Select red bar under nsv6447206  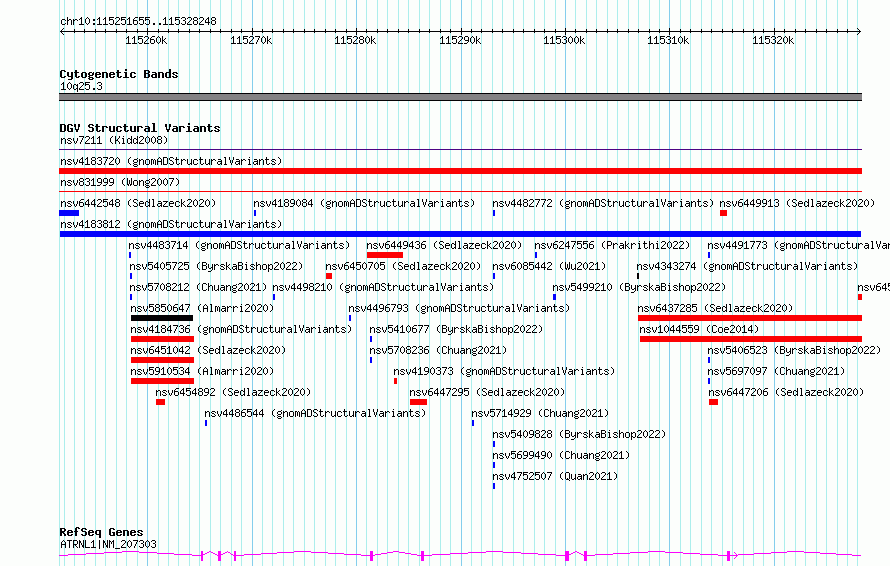pos(713,402)
